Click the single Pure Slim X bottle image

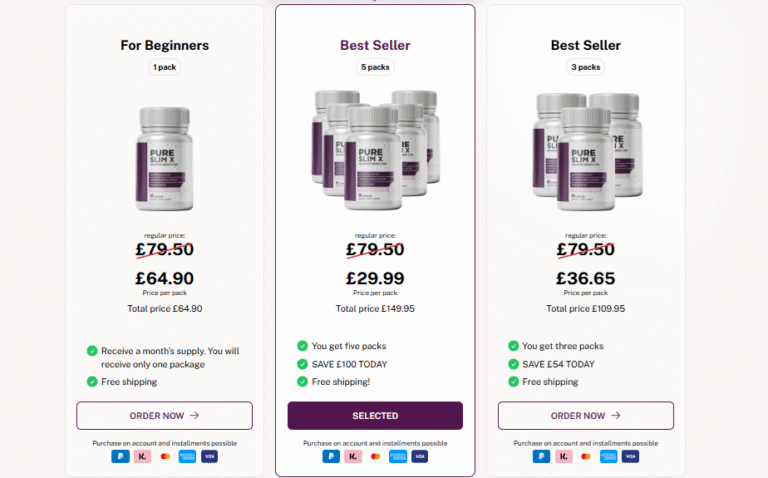165,159
